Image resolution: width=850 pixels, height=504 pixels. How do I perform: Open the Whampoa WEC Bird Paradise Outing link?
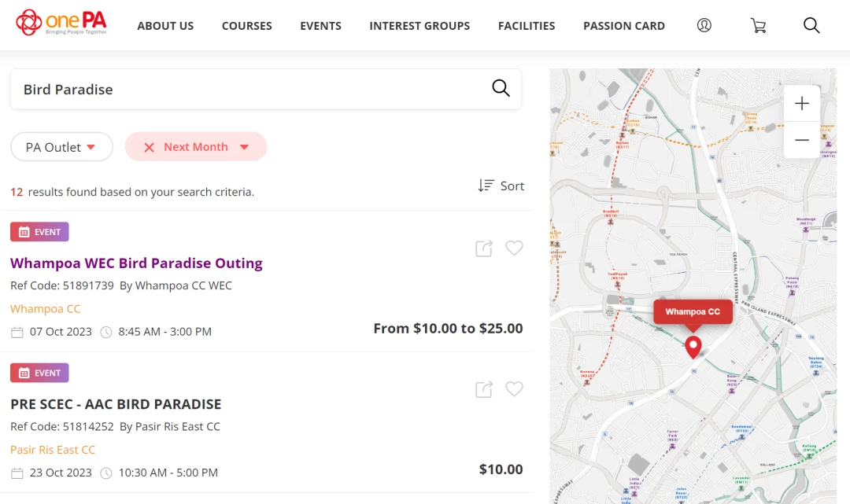(x=136, y=263)
